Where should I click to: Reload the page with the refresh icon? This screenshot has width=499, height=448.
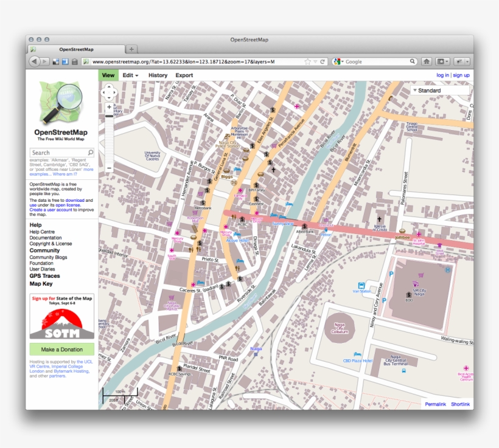click(323, 61)
